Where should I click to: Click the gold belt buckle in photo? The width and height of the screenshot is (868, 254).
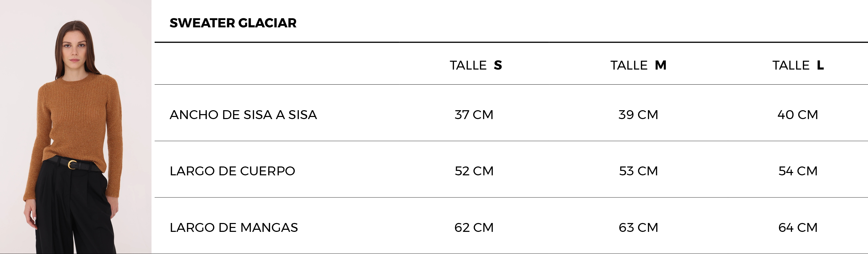click(x=72, y=165)
